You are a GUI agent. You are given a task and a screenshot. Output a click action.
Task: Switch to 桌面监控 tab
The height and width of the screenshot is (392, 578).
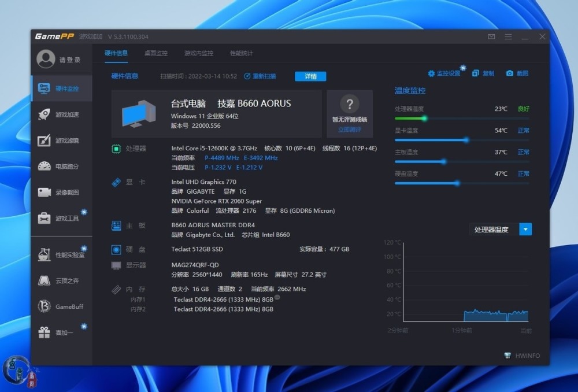coord(156,53)
